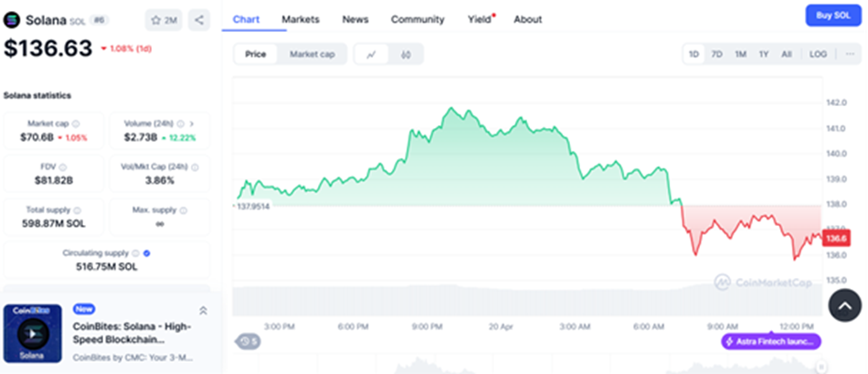Click Total supply info icon
This screenshot has height=374, width=868.
[77, 210]
